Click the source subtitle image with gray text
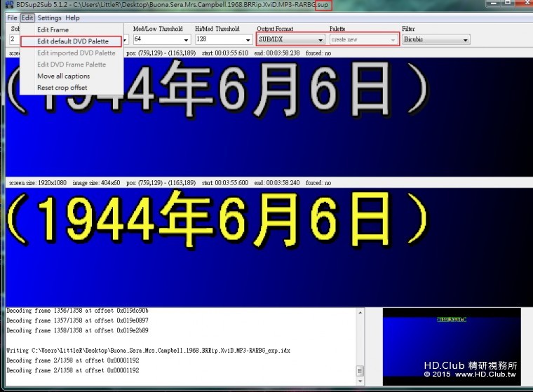Viewport: 533px width, 392px height. (x=269, y=116)
